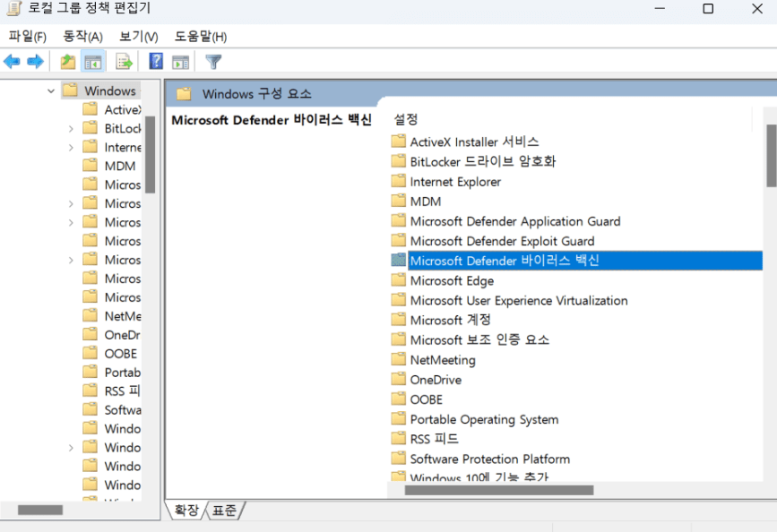Click the folder icon of the highlighted Defender 바이러스 백신 row

pyautogui.click(x=399, y=260)
